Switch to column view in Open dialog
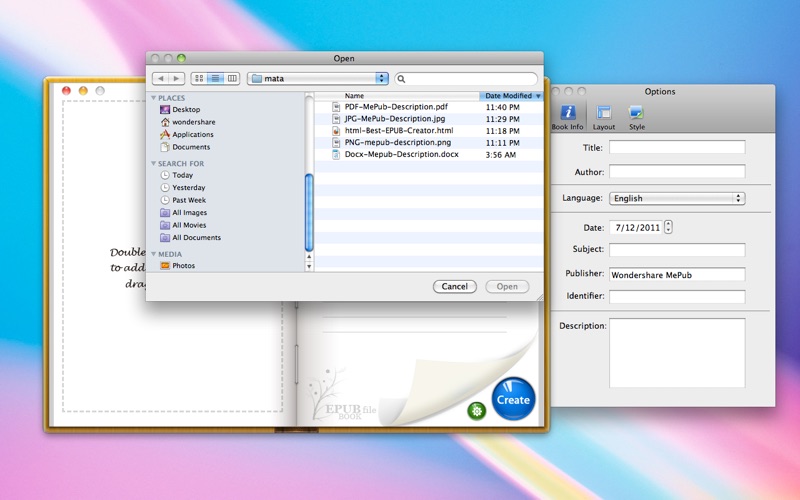Image resolution: width=800 pixels, height=500 pixels. 232,78
